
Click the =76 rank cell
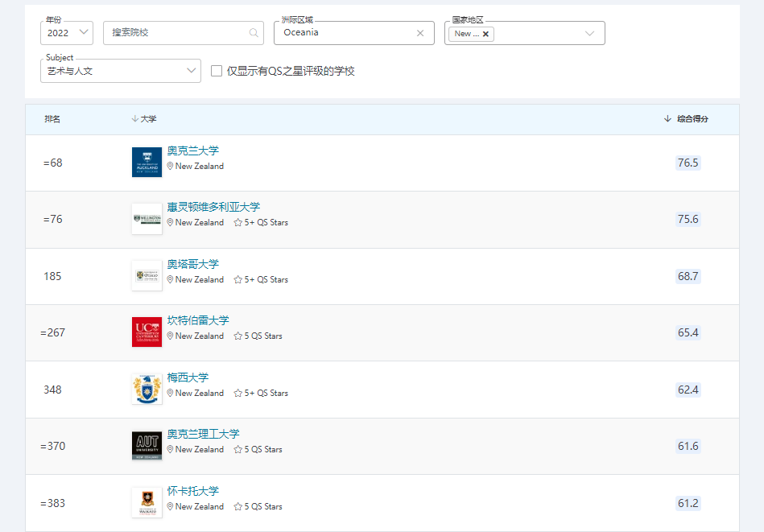pos(52,219)
